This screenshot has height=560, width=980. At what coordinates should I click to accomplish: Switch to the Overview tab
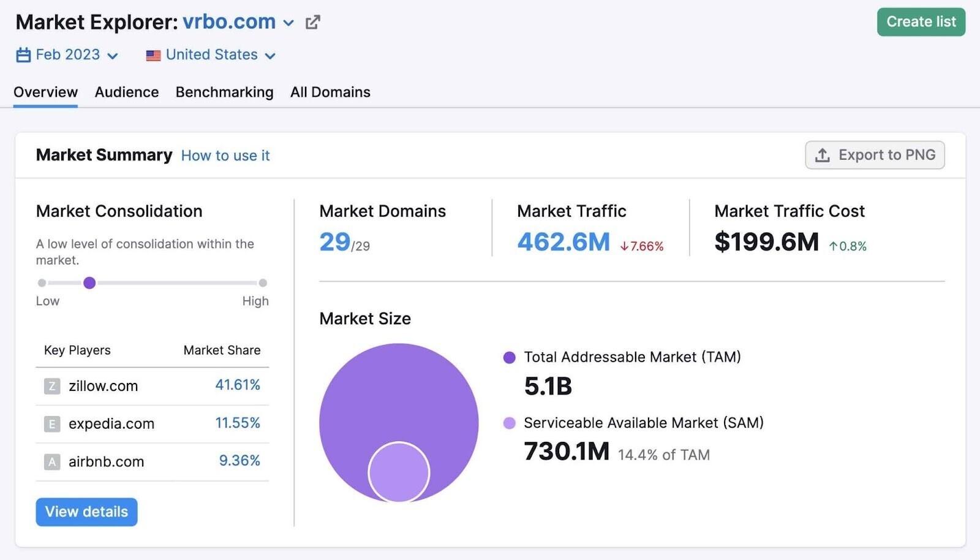pyautogui.click(x=45, y=92)
